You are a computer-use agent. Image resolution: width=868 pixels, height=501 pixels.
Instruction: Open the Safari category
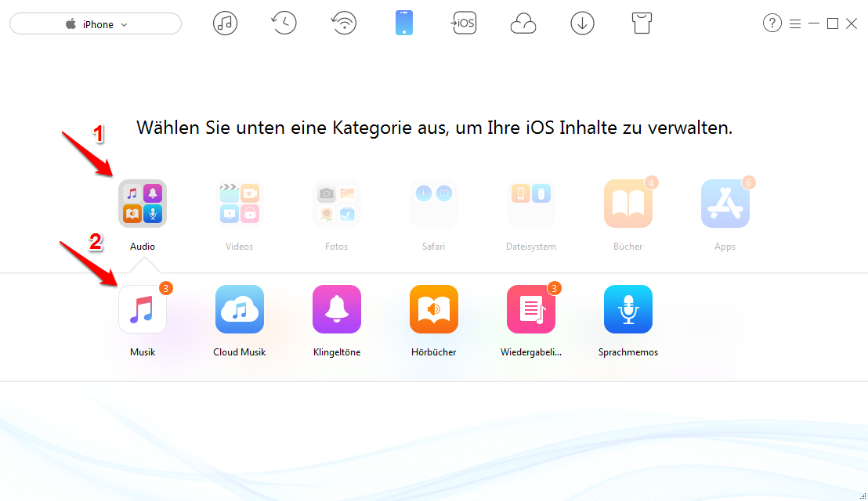434,203
